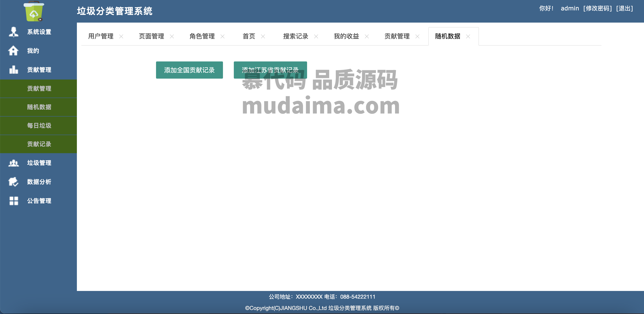This screenshot has width=644, height=314.
Task: Switch to the 我的收益 tab
Action: click(x=346, y=36)
